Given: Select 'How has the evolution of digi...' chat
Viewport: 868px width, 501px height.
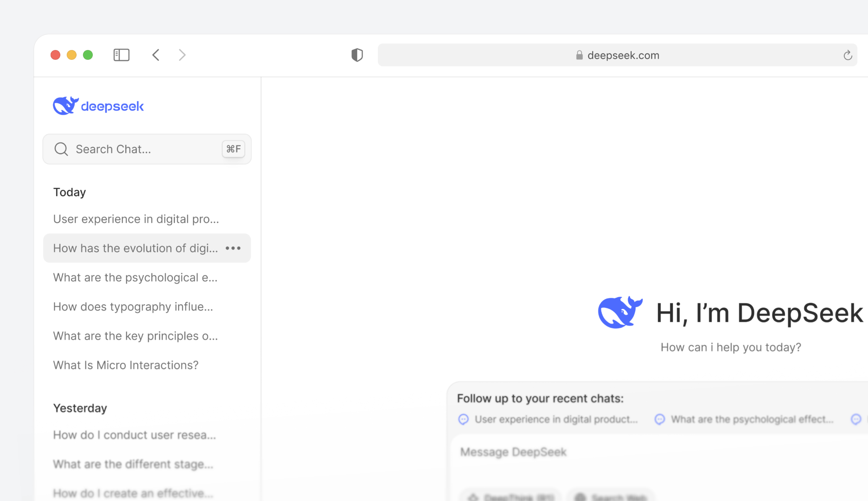Looking at the screenshot, I should pyautogui.click(x=135, y=248).
